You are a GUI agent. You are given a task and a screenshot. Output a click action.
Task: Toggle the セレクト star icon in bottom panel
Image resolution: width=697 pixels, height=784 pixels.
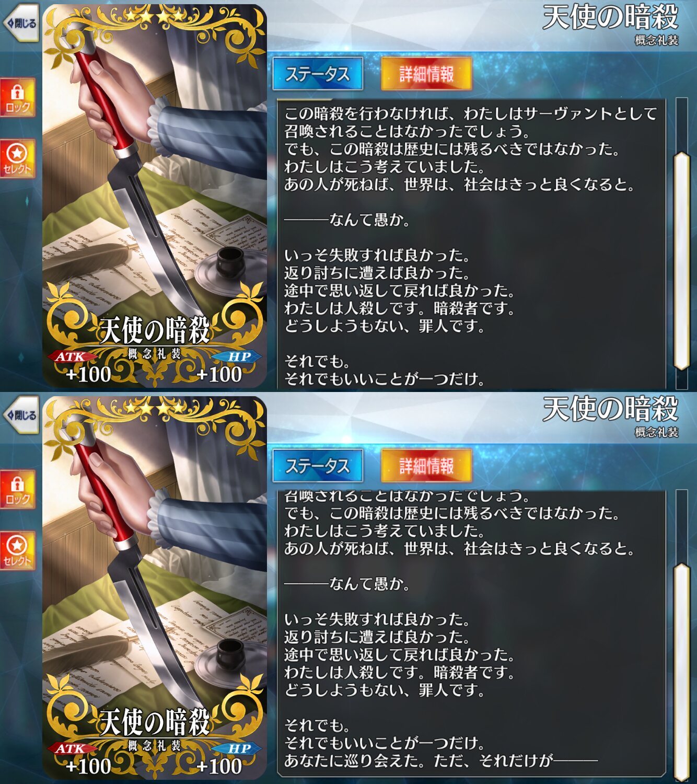pos(17,551)
